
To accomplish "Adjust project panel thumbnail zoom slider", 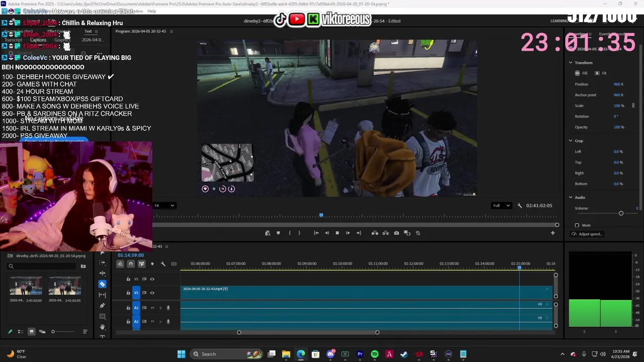I will click(53, 331).
